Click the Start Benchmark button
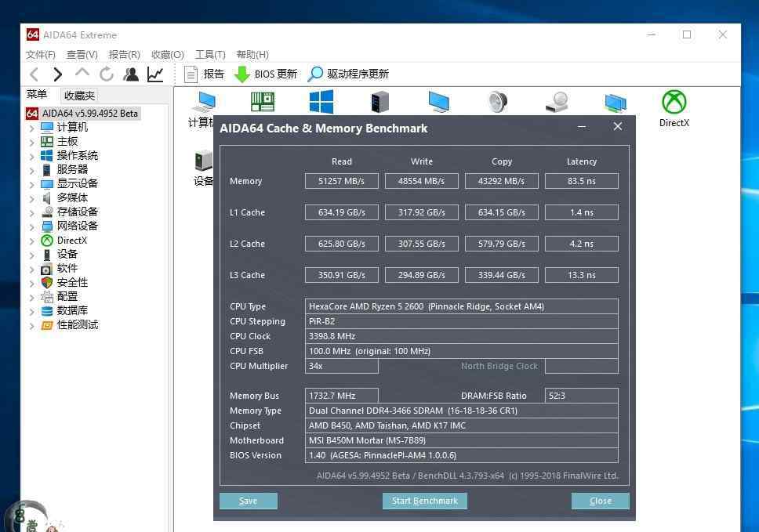The height and width of the screenshot is (532, 759). 424,501
